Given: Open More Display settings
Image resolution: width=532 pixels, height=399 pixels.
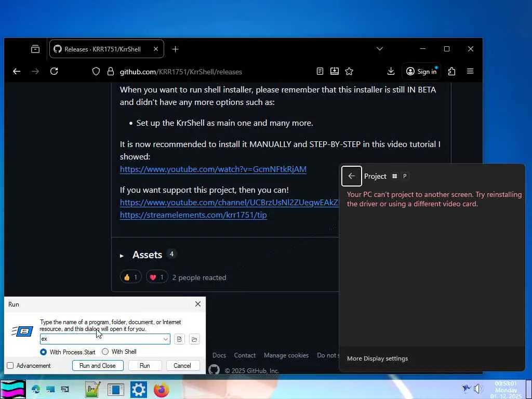Looking at the screenshot, I should pos(377,358).
